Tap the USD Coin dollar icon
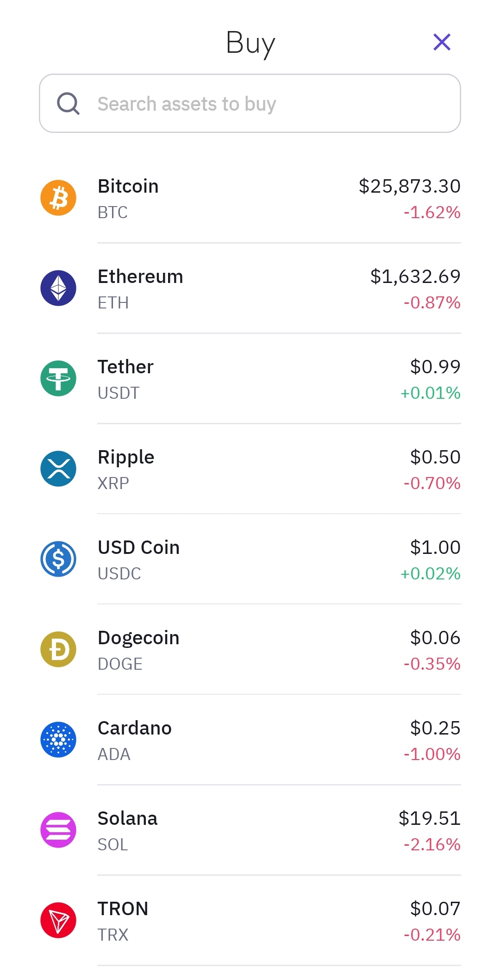Viewport: 500px width, 980px height. pos(58,559)
